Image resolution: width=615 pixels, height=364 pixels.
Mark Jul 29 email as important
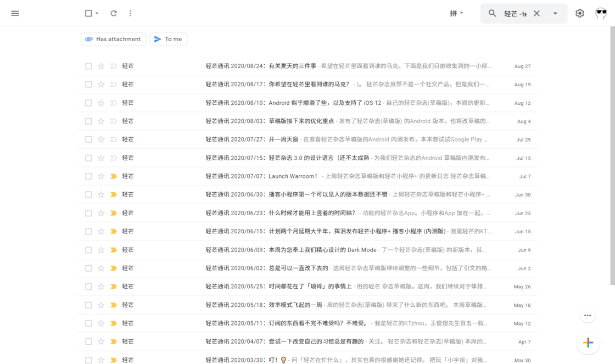click(x=114, y=139)
